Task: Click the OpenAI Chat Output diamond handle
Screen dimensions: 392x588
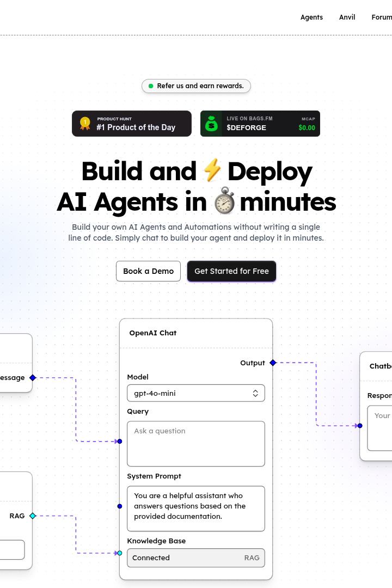Action: tap(273, 363)
